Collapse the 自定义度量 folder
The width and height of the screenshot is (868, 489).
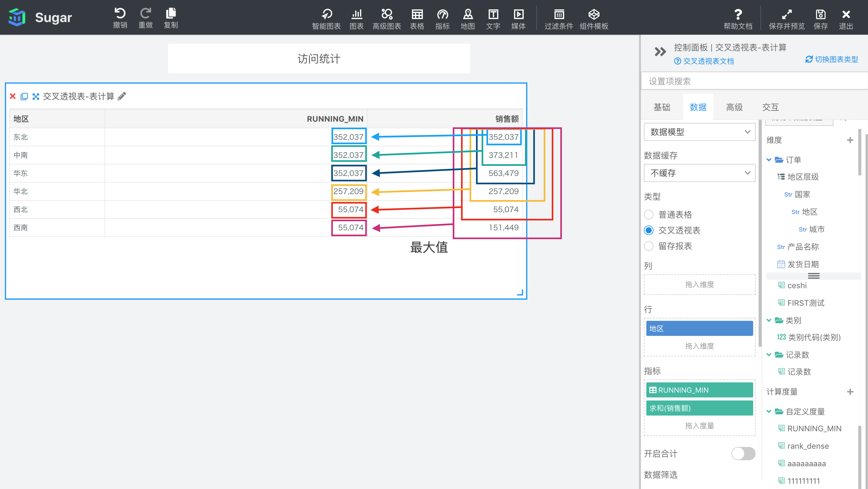pos(769,411)
